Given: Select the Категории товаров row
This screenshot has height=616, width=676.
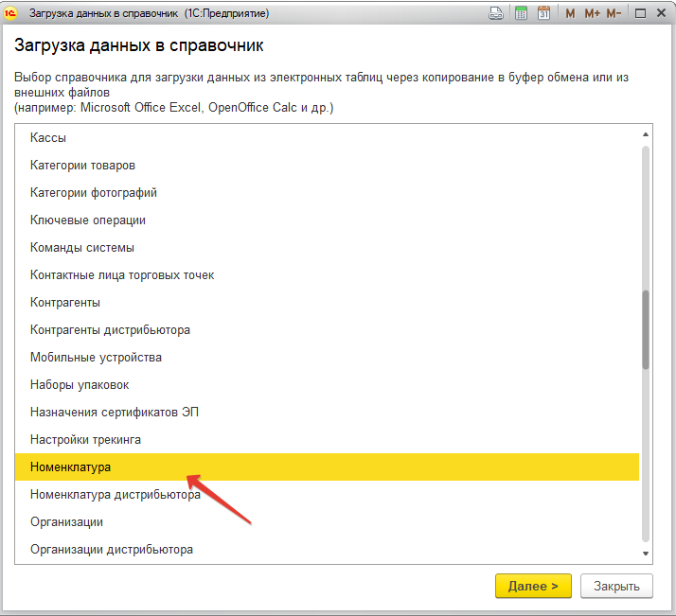Looking at the screenshot, I should click(x=327, y=166).
